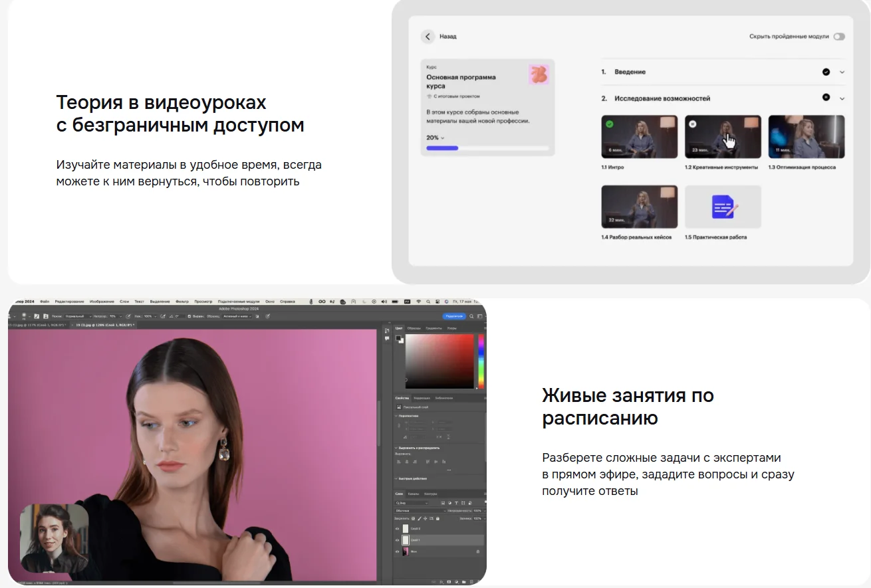Click the 'Исследование возможностей' pause status icon

826,98
